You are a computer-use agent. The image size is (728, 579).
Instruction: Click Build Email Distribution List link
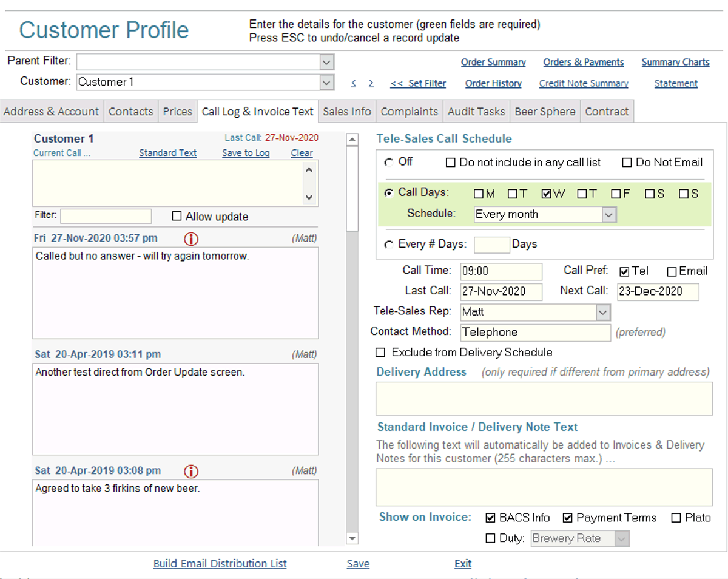pos(220,564)
